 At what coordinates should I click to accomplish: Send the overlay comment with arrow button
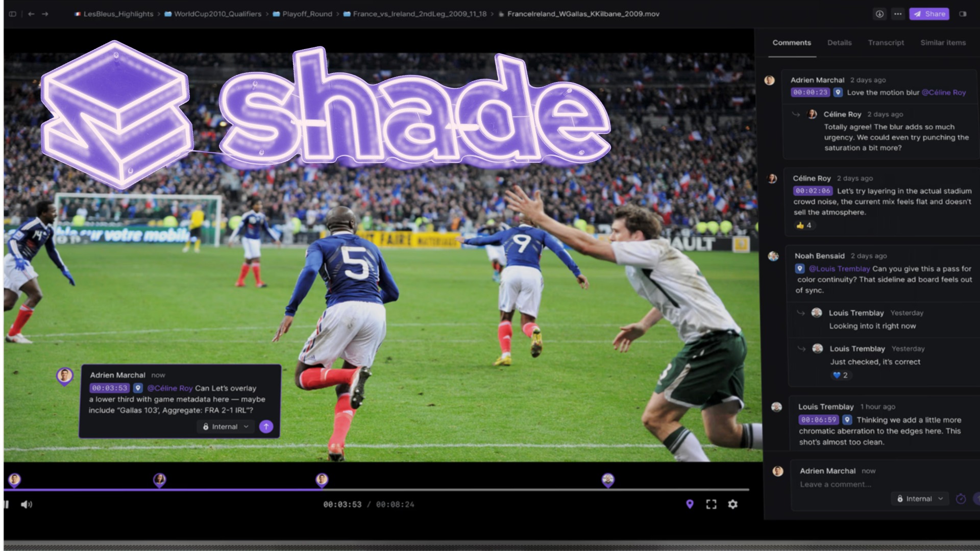pyautogui.click(x=266, y=427)
